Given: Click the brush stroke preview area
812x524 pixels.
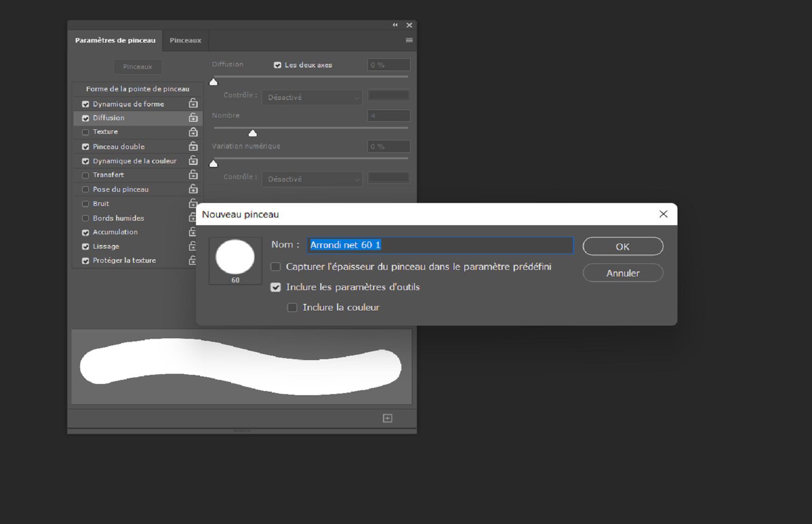Looking at the screenshot, I should 242,367.
